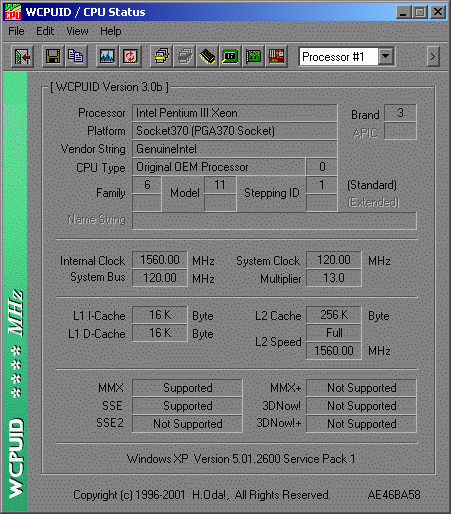Viewport: 451px width, 514px height.
Task: Click the L1 D-Cache value 16 K
Action: pos(160,333)
